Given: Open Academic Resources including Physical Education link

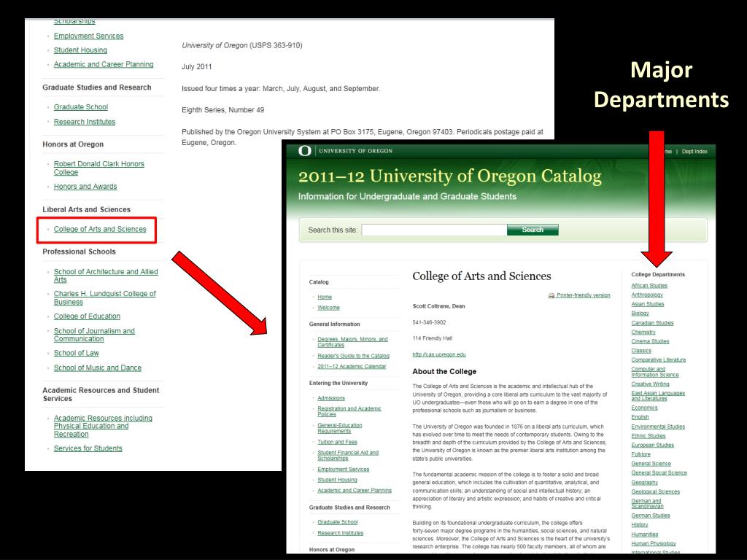Looking at the screenshot, I should 103,426.
